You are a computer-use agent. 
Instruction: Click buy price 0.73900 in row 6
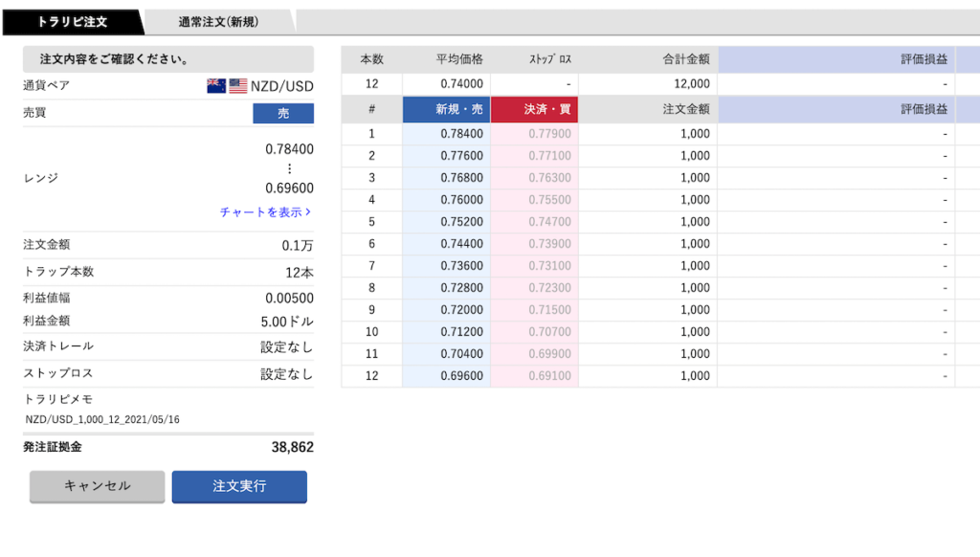(549, 244)
